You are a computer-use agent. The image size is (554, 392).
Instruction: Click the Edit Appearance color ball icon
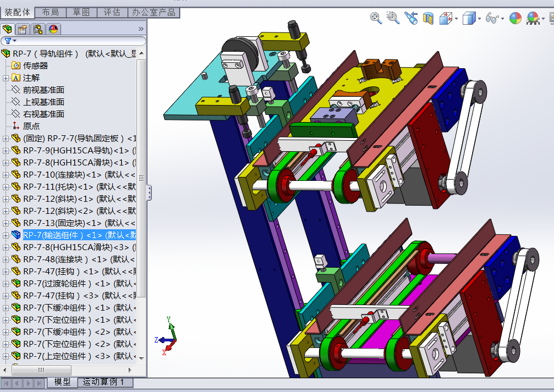[515, 18]
